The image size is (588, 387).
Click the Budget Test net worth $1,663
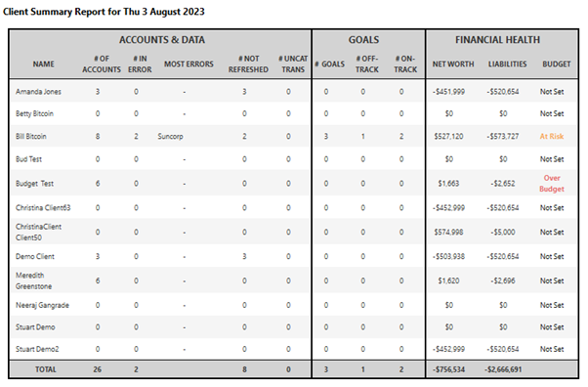click(x=448, y=184)
